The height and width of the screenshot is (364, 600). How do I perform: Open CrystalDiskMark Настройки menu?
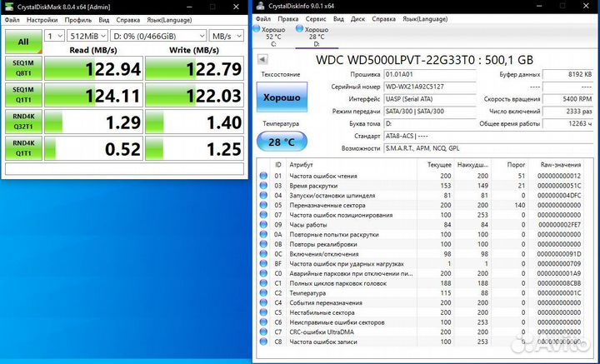click(42, 20)
